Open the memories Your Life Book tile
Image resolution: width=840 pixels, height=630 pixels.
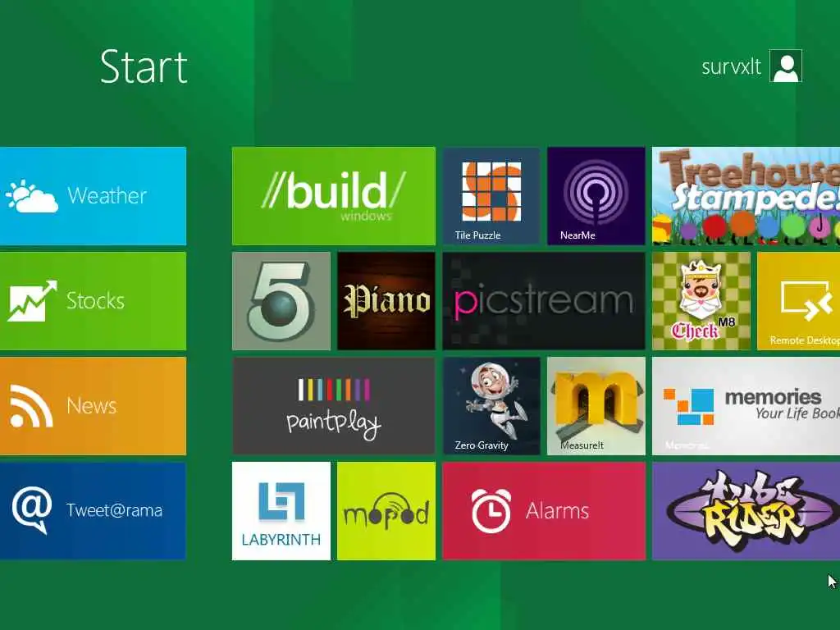coord(746,406)
